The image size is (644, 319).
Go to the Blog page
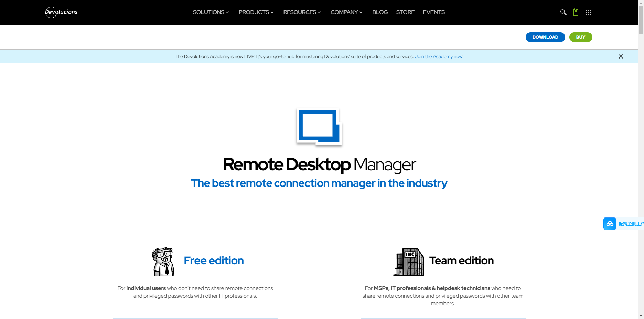pyautogui.click(x=380, y=12)
